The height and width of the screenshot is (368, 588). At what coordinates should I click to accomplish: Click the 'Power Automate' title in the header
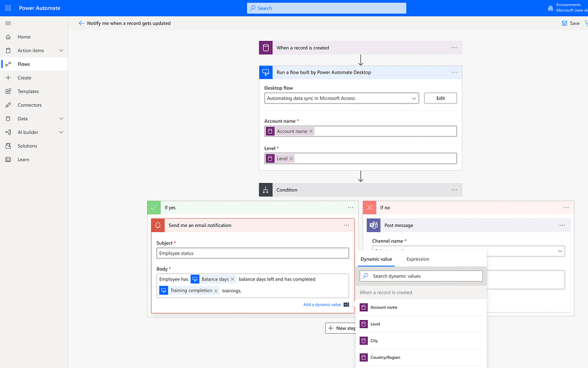point(40,8)
